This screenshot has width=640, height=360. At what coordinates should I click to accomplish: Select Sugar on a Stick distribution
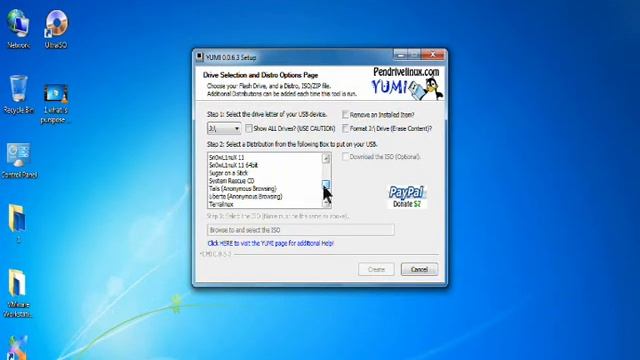pyautogui.click(x=228, y=173)
